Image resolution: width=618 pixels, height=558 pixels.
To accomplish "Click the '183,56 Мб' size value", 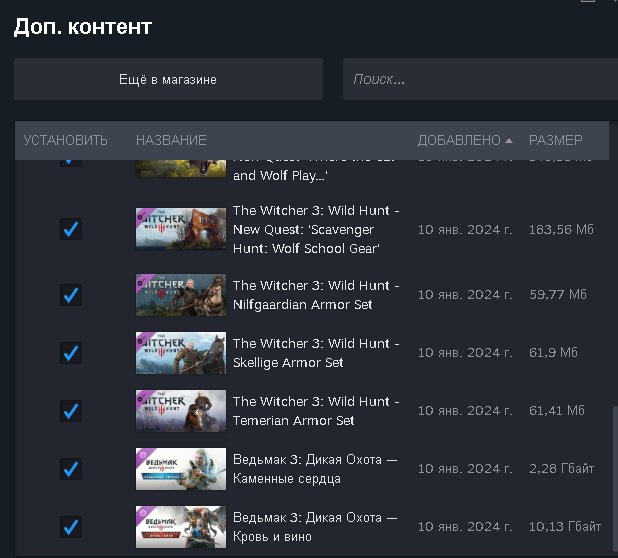I will 561,229.
